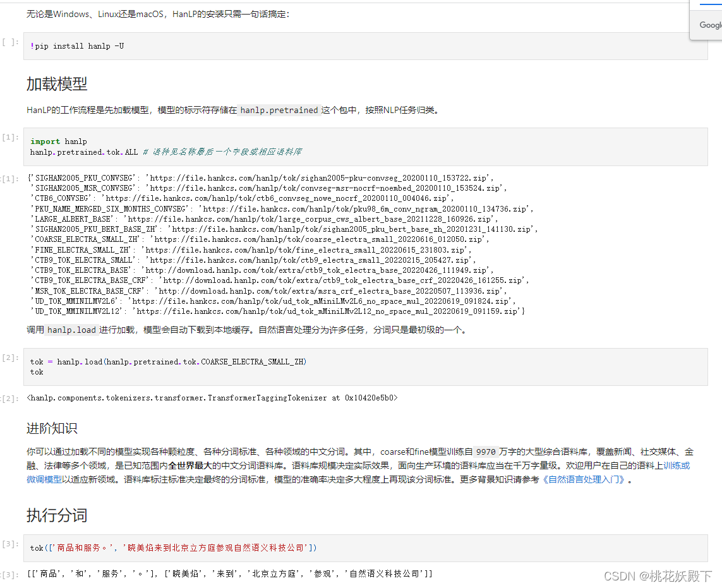The image size is (722, 588).
Task: Click the COARSE_ELECTRA_SMALL_ZH output line
Action: pos(260,239)
